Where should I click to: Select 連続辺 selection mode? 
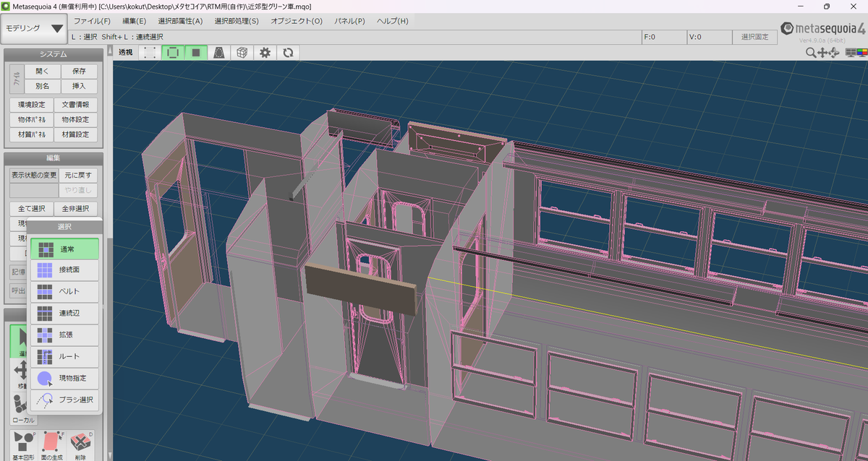coord(64,314)
